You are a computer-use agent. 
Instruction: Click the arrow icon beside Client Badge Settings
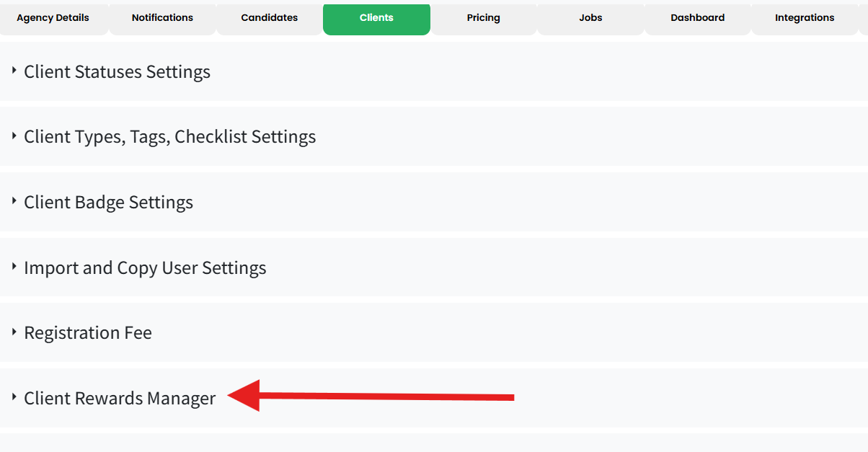click(x=14, y=201)
